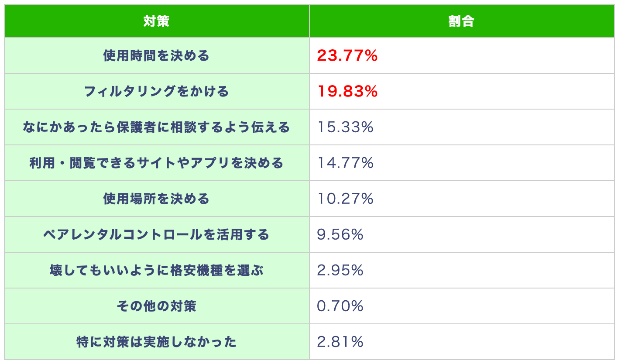
Task: Select the 0.70% percentage cell
Action: tap(340, 306)
